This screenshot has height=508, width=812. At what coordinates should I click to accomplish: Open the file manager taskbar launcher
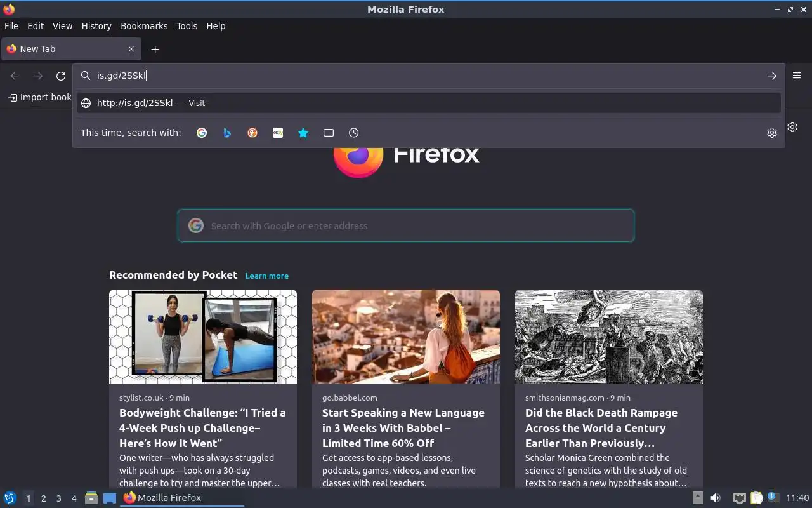[x=91, y=498]
